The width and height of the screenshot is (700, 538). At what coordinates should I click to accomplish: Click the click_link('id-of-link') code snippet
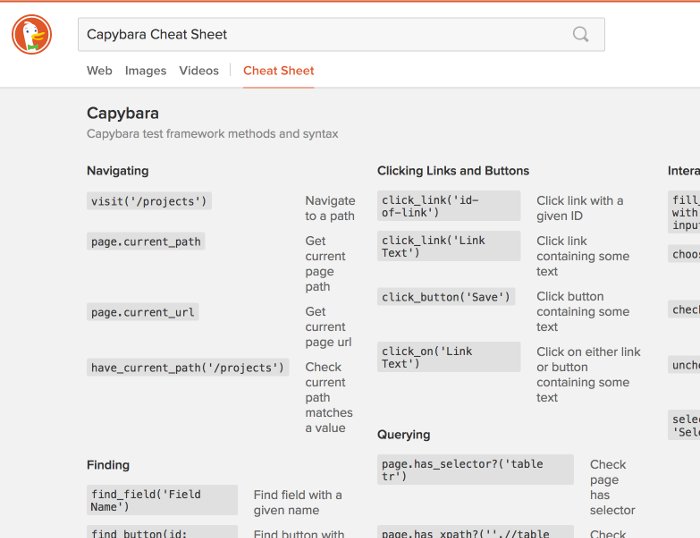449,206
